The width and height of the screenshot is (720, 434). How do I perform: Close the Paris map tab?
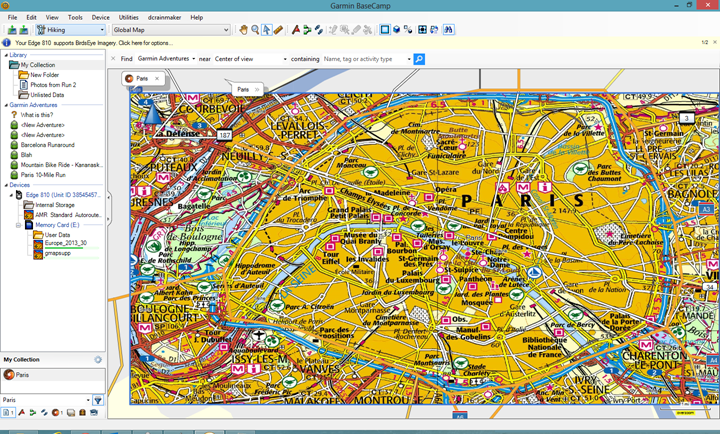coord(157,79)
